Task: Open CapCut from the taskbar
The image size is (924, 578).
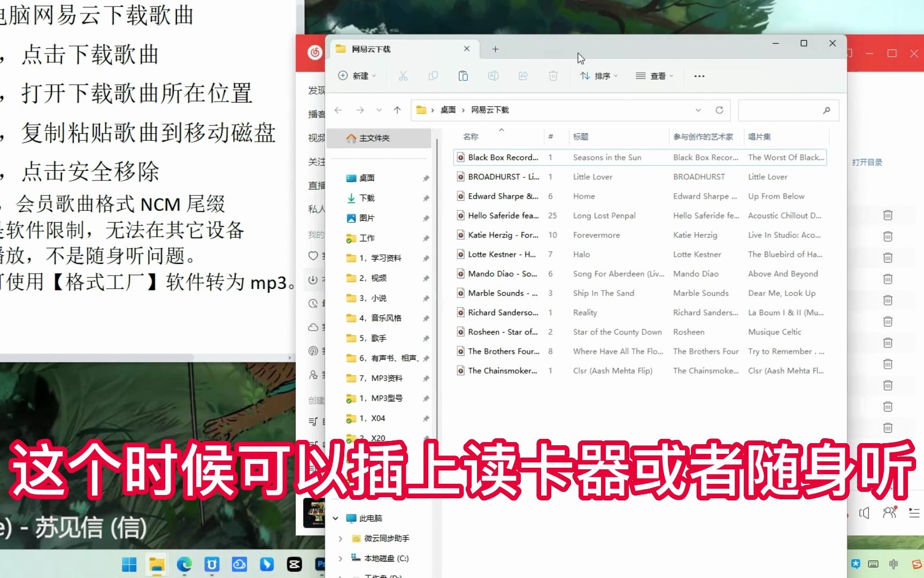Action: (294, 564)
